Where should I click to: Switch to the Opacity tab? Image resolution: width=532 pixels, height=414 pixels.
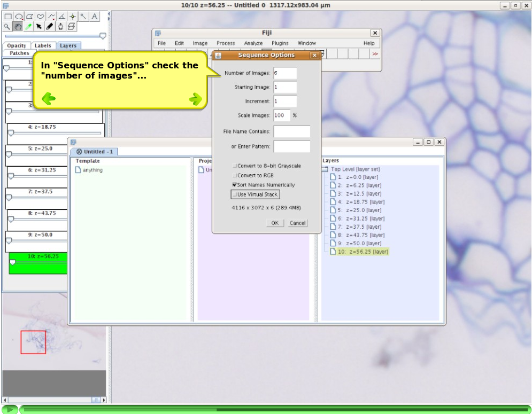(17, 45)
